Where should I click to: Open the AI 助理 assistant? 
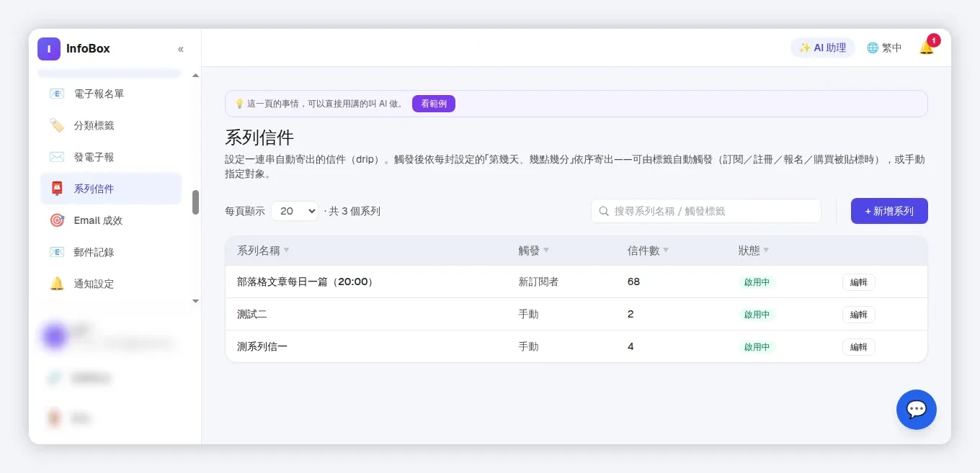[823, 48]
